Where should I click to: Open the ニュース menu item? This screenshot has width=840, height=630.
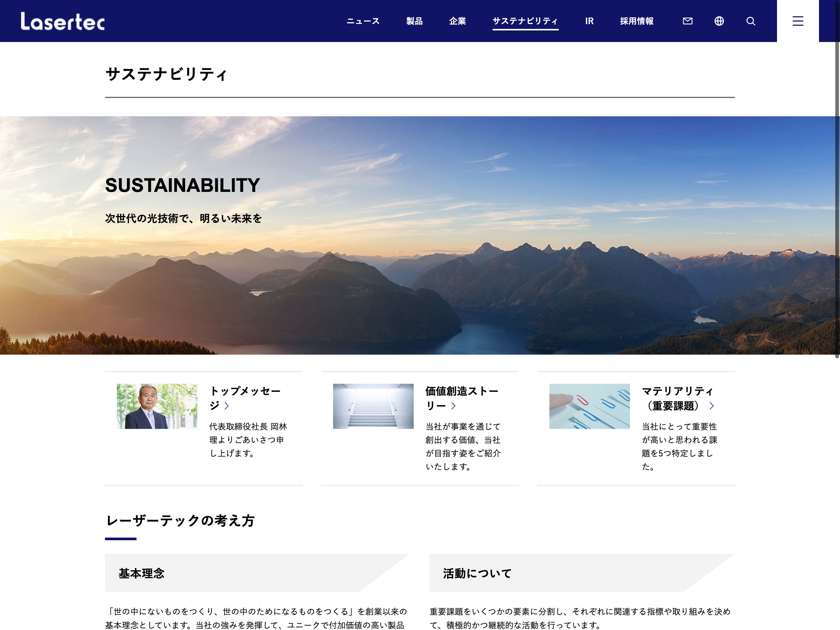pos(363,21)
